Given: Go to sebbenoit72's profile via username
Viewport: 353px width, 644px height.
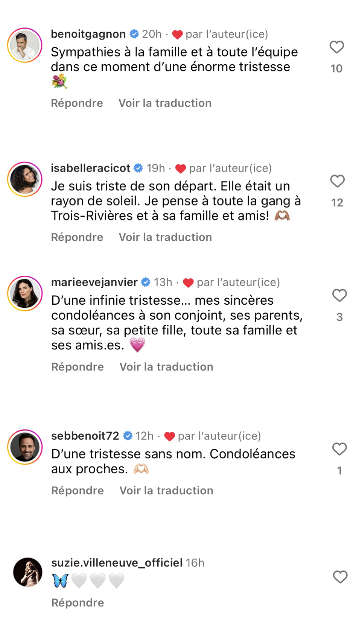Looking at the screenshot, I should pos(85,436).
